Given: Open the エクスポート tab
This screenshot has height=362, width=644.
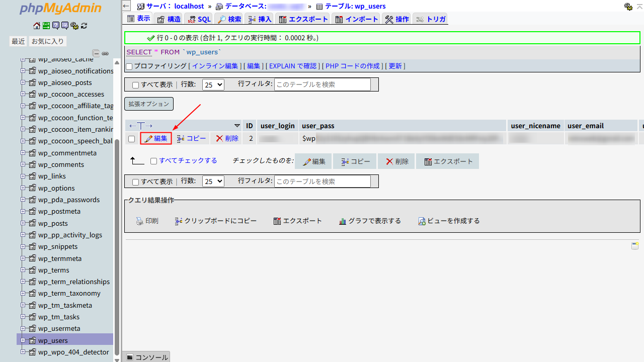Looking at the screenshot, I should coord(303,19).
